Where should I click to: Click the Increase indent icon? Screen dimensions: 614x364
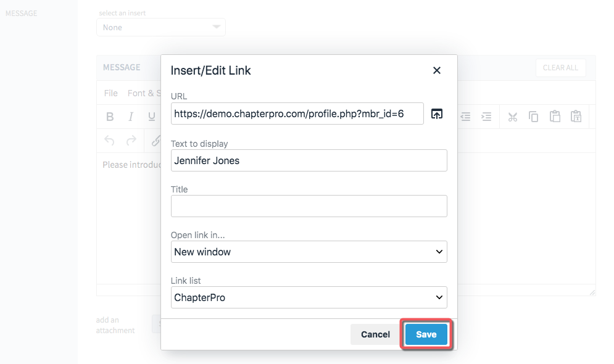486,117
